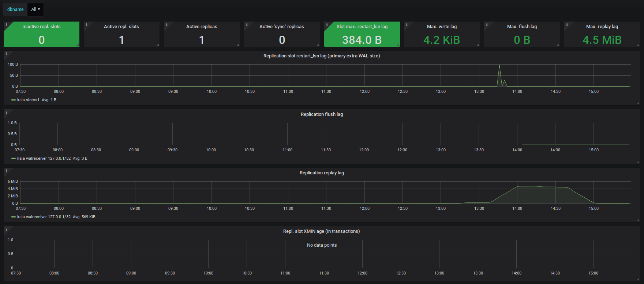Click info icon on Active replicas panel
Screen dimensions: 644x284
click(166, 24)
